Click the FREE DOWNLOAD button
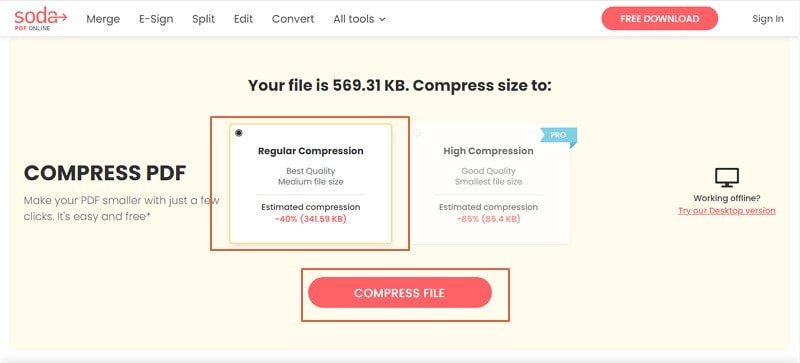This screenshot has width=800, height=363. click(x=660, y=19)
